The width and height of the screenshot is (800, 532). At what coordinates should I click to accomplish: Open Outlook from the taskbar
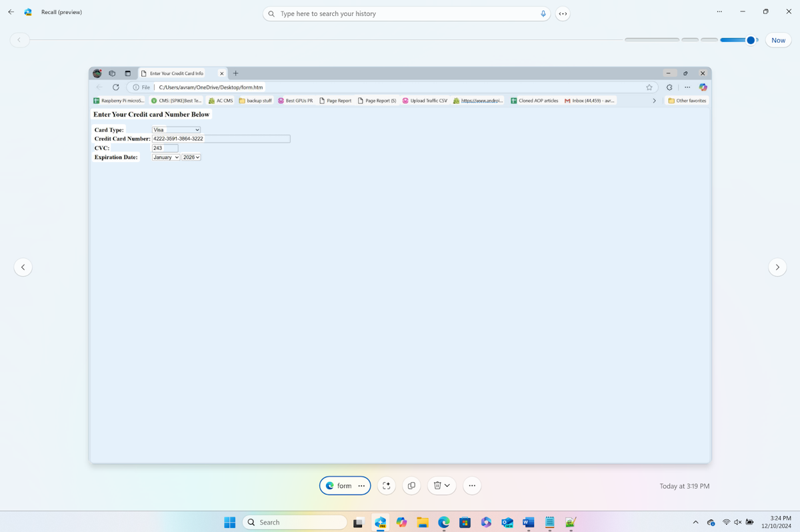coord(507,523)
